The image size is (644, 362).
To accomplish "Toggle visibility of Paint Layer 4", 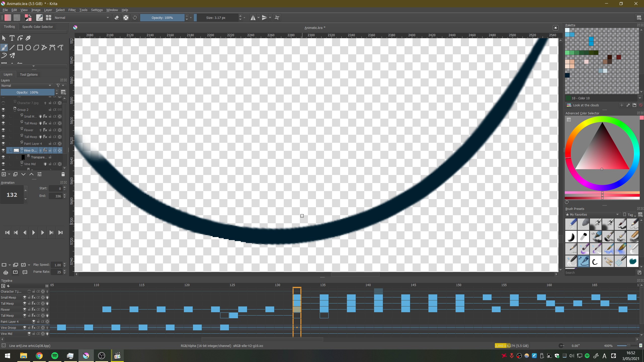I will click(3, 144).
